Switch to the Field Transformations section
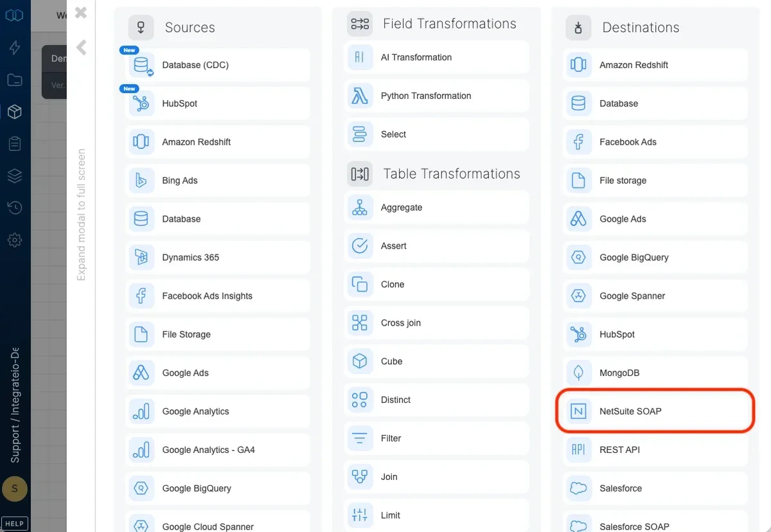The image size is (771, 532). coord(450,23)
